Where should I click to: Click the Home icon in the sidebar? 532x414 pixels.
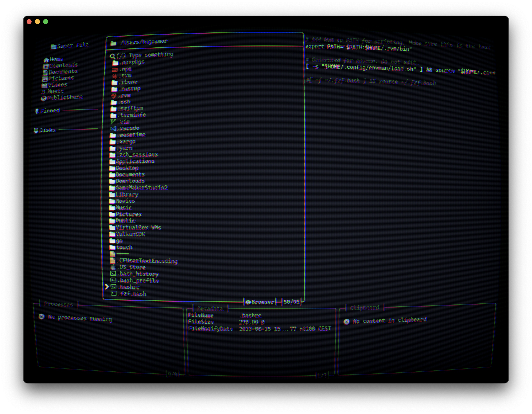[x=46, y=60]
